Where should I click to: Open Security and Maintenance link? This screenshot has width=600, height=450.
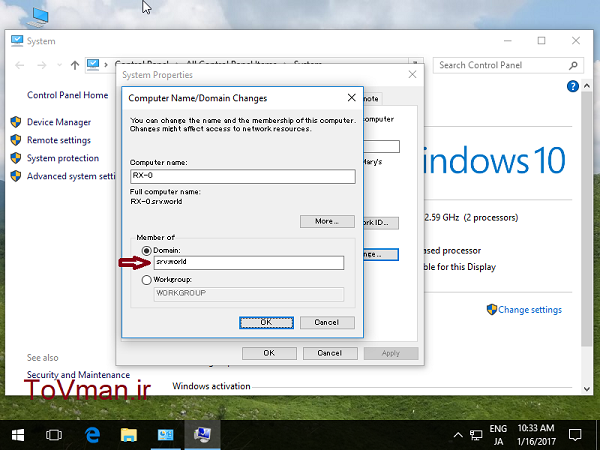78,375
